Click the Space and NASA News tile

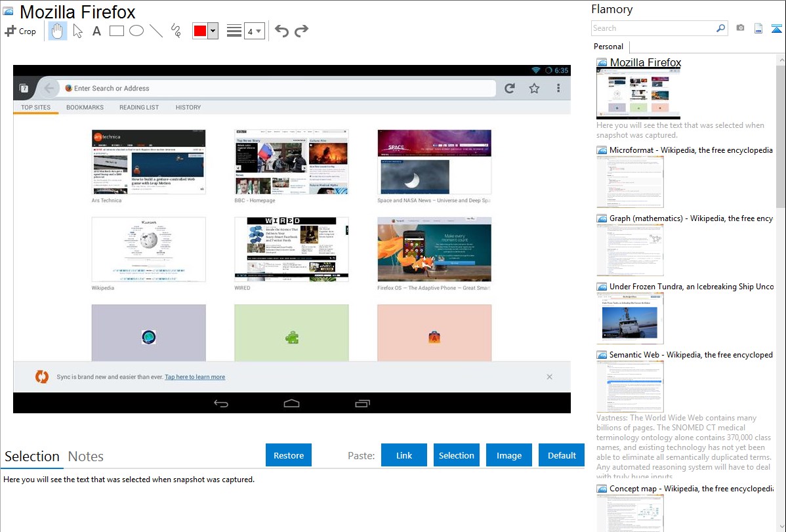click(x=434, y=162)
